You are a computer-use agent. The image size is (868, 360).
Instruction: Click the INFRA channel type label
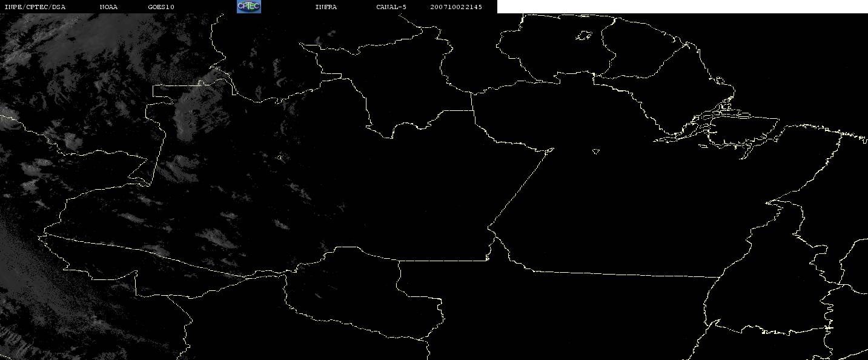click(x=326, y=7)
